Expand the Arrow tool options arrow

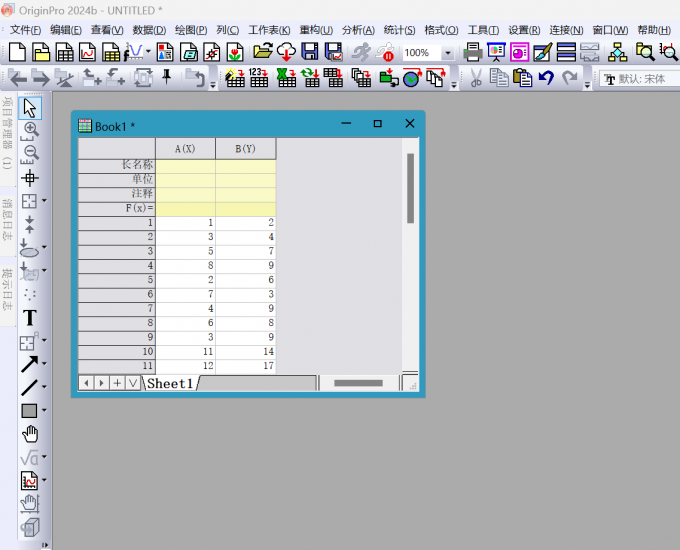coord(44,363)
